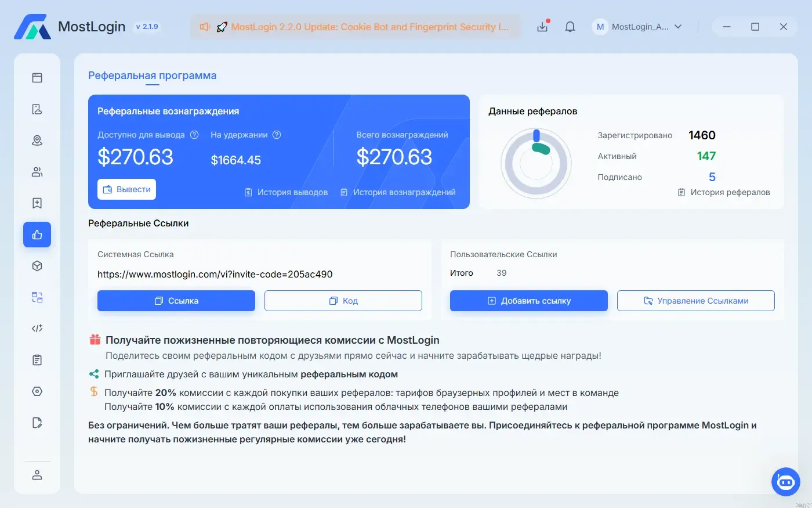Image resolution: width=812 pixels, height=508 pixels.
Task: Click the Подписано value 5
Action: pos(712,177)
